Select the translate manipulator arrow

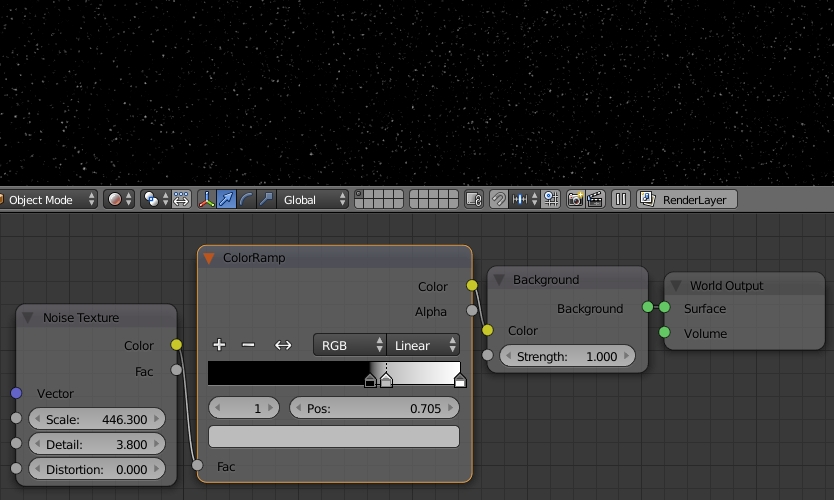pyautogui.click(x=226, y=199)
